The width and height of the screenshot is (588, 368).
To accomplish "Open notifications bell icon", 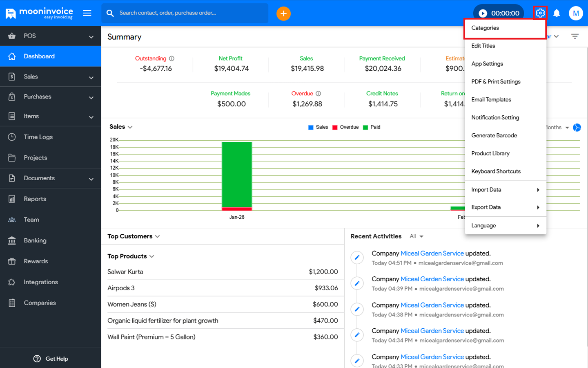I will coord(557,13).
